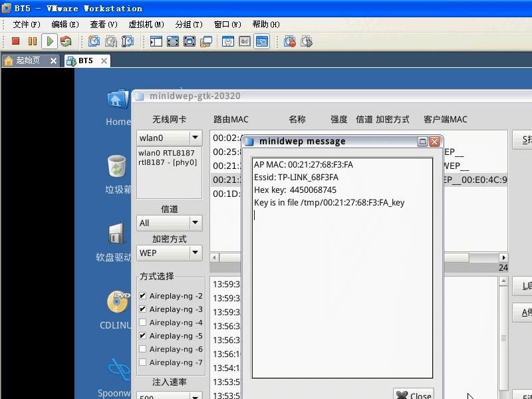Revert to snapshot using the revert icon
Screen dimensions: 532x399
click(110, 41)
